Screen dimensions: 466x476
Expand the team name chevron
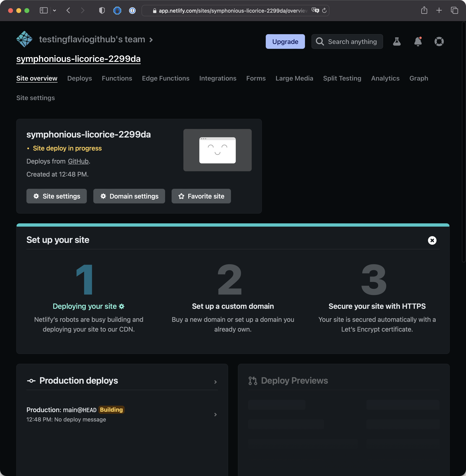[151, 40]
